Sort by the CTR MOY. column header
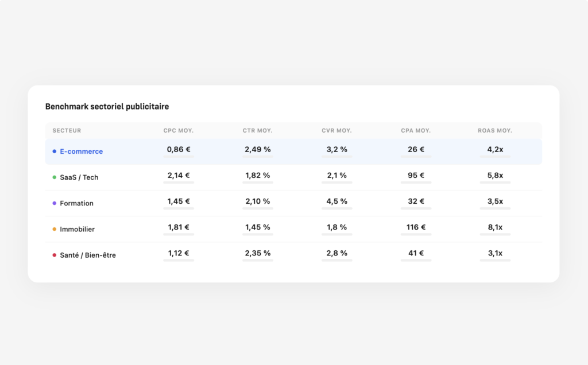 point(257,131)
